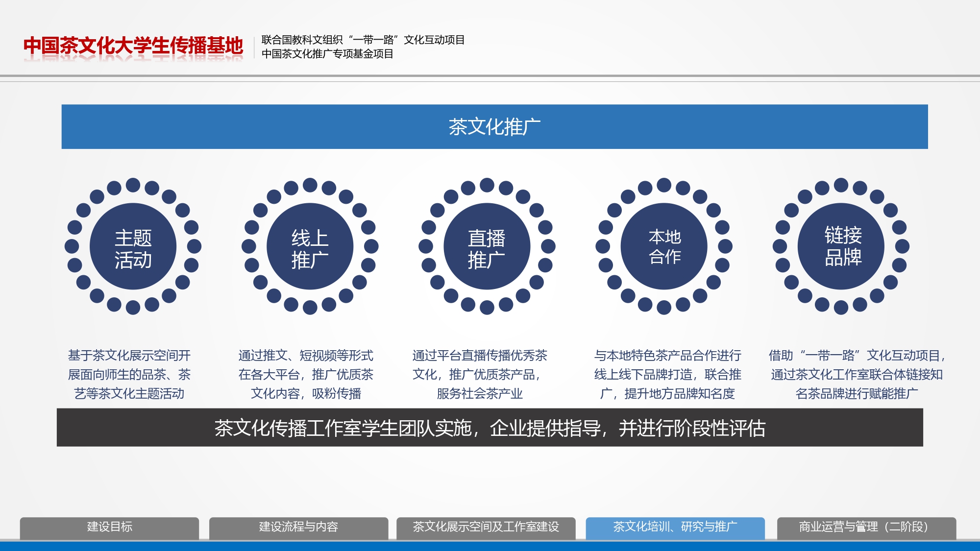Click description starting 通过平台直播传播优秀茶
This screenshot has width=980, height=551.
click(480, 374)
